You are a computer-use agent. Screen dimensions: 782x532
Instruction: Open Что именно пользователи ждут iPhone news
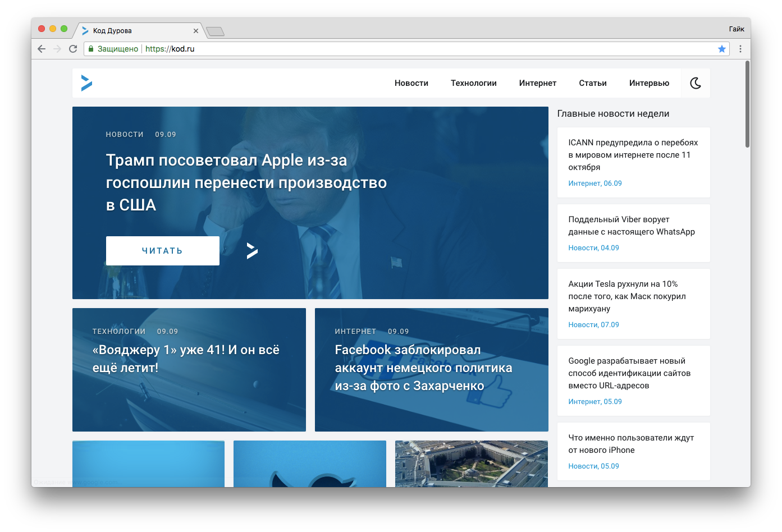coord(631,444)
